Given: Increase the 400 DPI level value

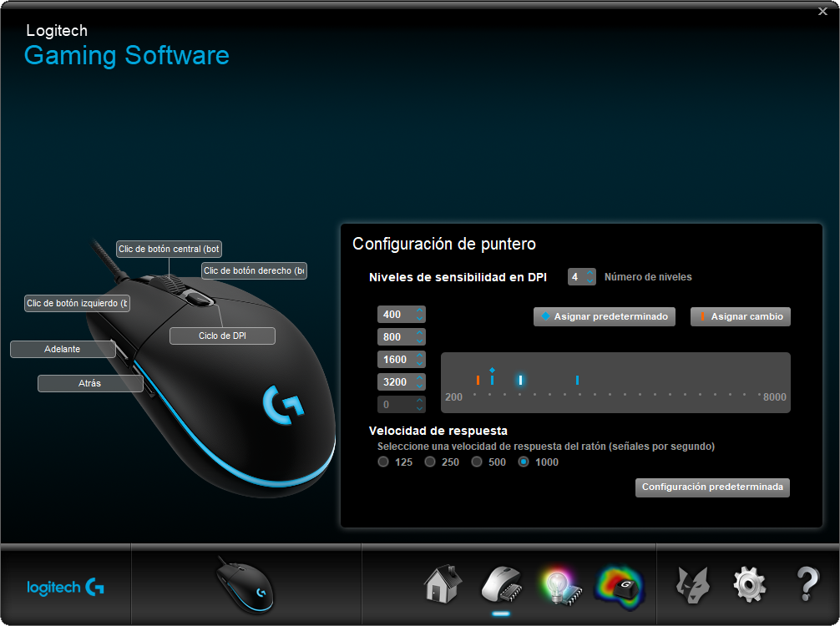Looking at the screenshot, I should (420, 310).
